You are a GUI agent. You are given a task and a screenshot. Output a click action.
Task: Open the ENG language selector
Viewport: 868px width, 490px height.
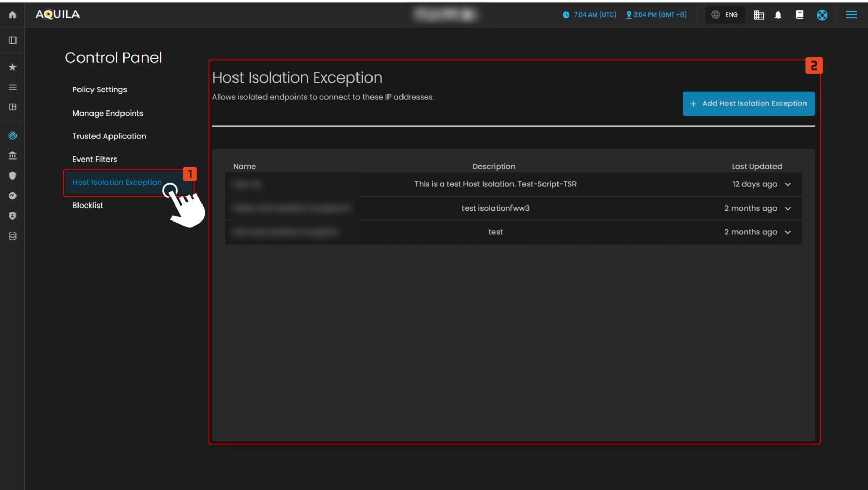(x=725, y=15)
